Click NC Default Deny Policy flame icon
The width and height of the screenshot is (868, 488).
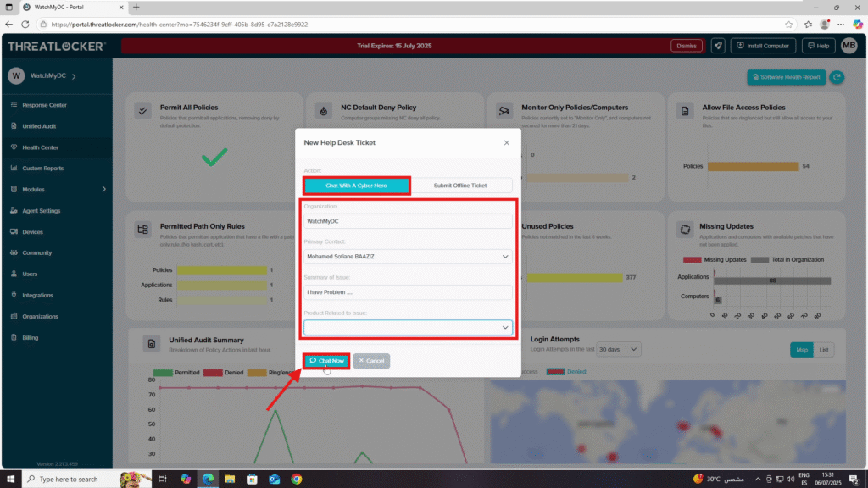pyautogui.click(x=324, y=111)
